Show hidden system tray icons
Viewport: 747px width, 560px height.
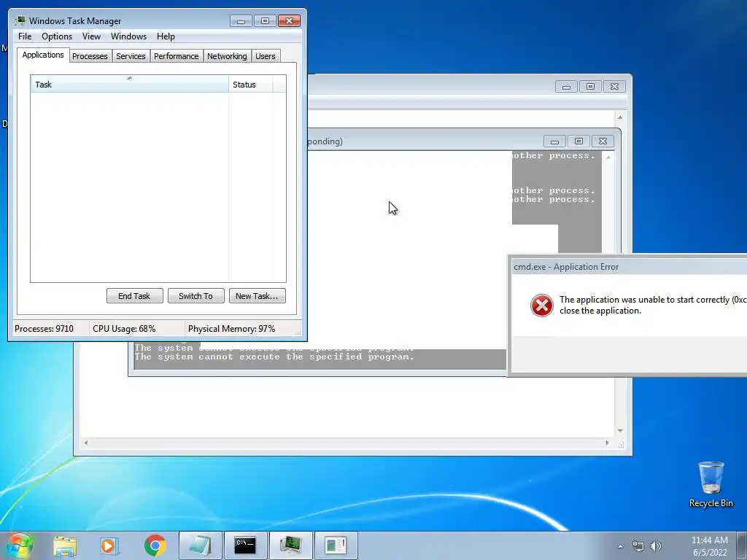(x=620, y=546)
